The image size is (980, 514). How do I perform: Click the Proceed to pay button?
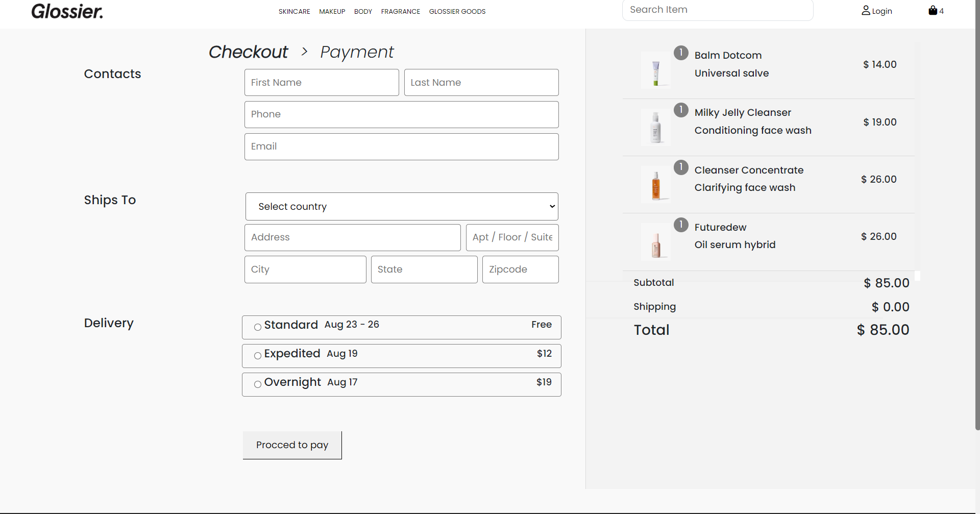[x=292, y=445]
